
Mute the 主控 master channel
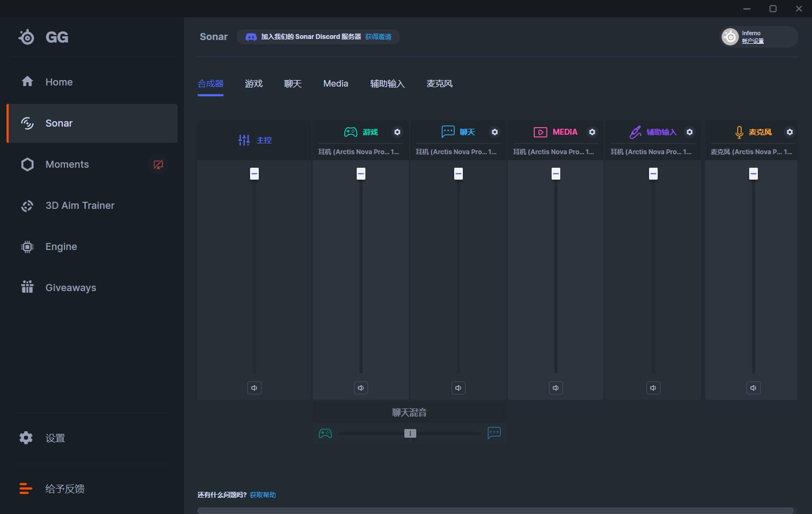click(x=254, y=388)
